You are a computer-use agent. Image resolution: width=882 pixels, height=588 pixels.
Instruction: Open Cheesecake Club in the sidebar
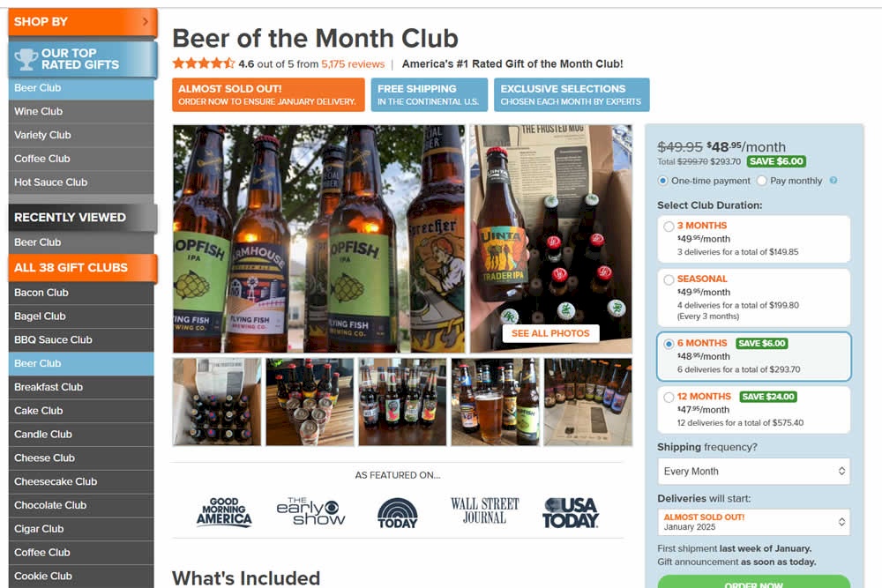click(81, 481)
